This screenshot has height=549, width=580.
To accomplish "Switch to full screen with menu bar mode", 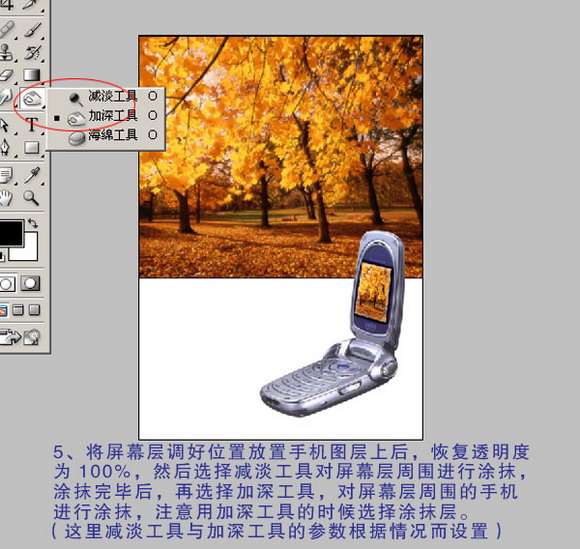I will click(18, 310).
